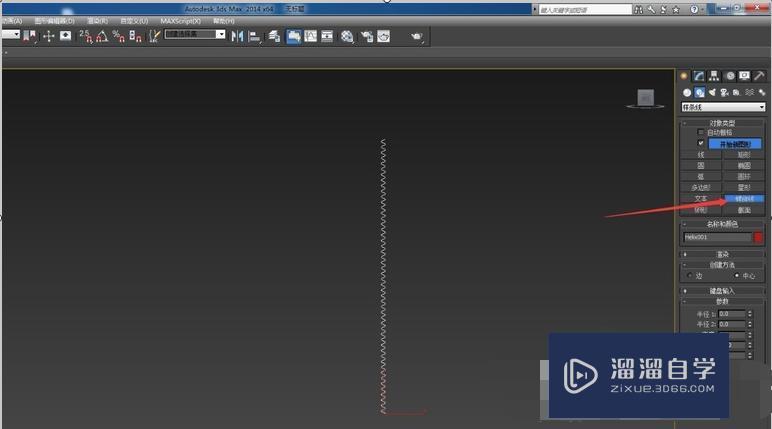This screenshot has height=429, width=772.
Task: Toggle Spinner Snap magnet icon
Action: click(135, 36)
